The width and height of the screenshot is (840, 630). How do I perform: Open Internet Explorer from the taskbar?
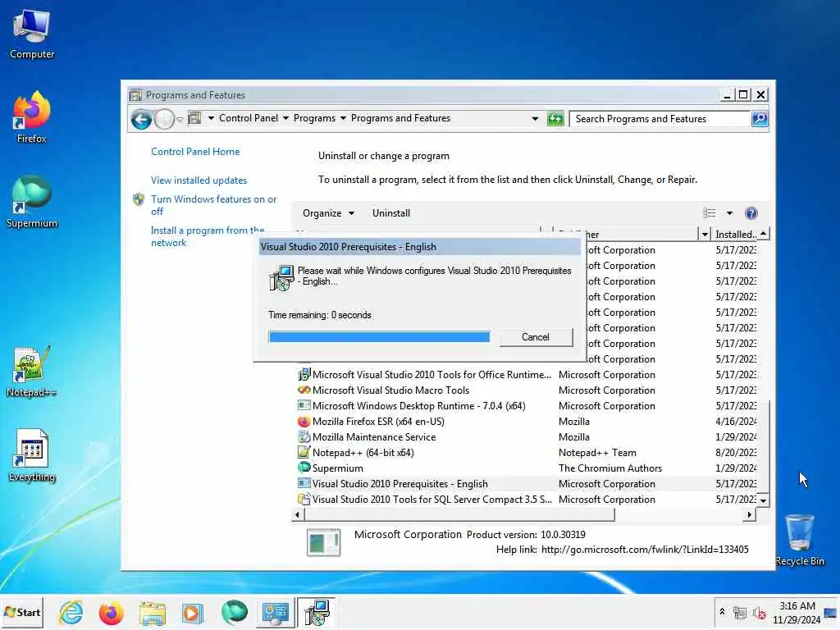click(71, 612)
